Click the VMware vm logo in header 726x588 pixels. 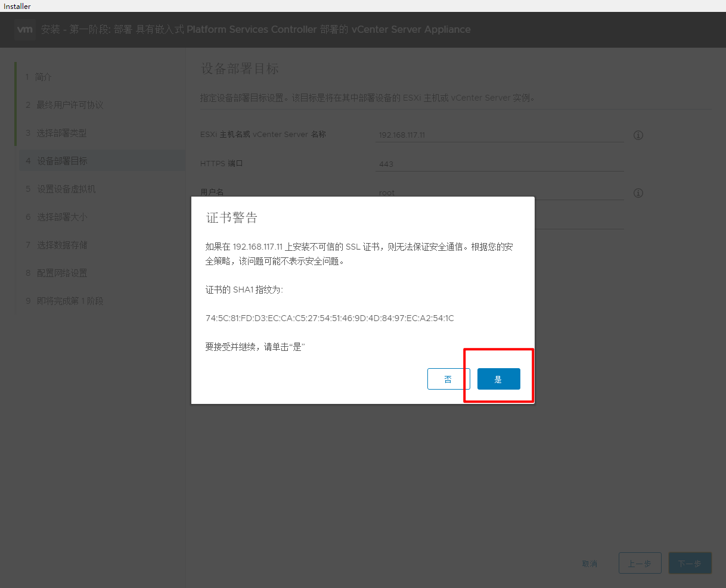coord(25,29)
